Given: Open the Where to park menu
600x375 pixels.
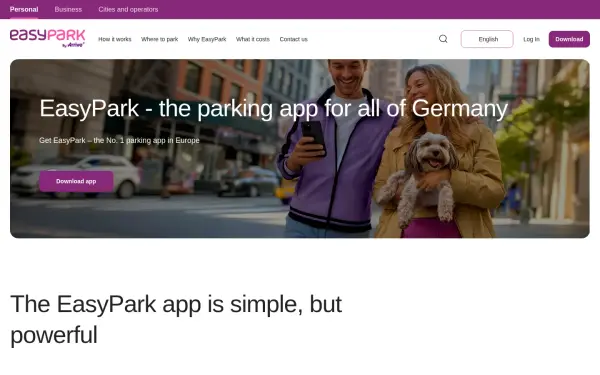Looking at the screenshot, I should (160, 39).
